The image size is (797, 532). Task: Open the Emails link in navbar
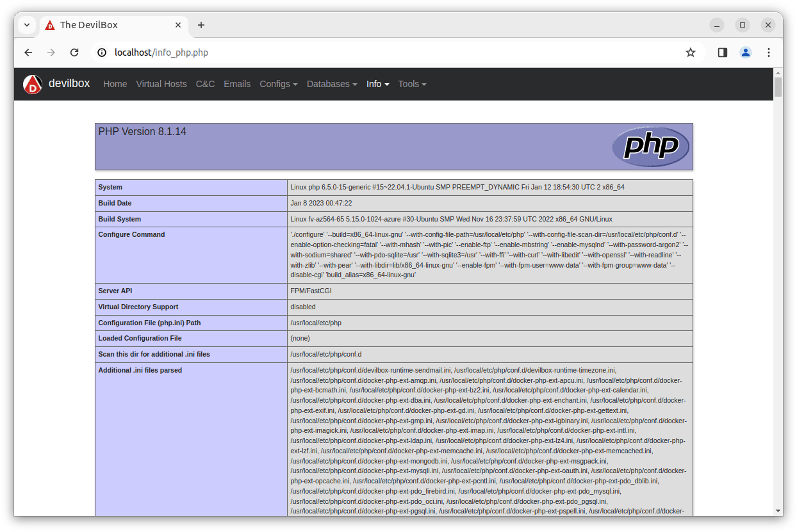237,84
